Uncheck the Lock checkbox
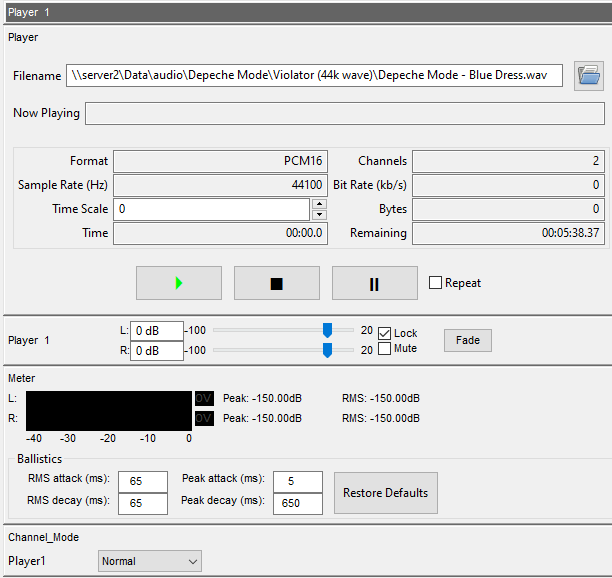This screenshot has width=612, height=578. coord(384,333)
